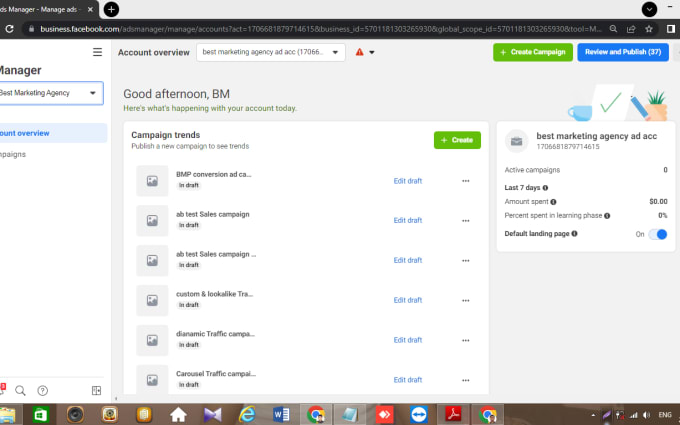Close the Ads Manager browser tab
The image size is (680, 425).
click(90, 9)
